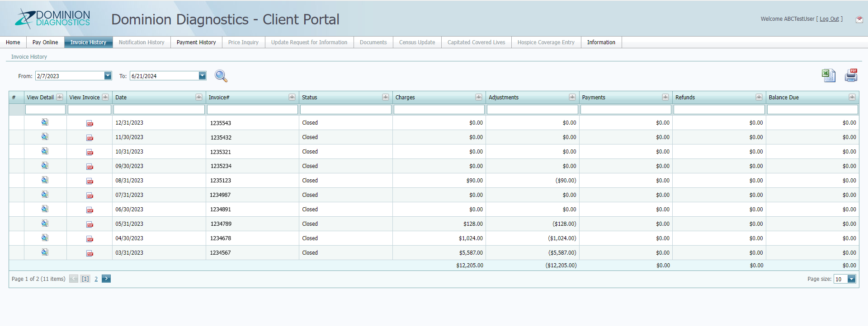Screen dimensions: 868x326
Task: Sort table by Date column header
Action: pos(121,98)
